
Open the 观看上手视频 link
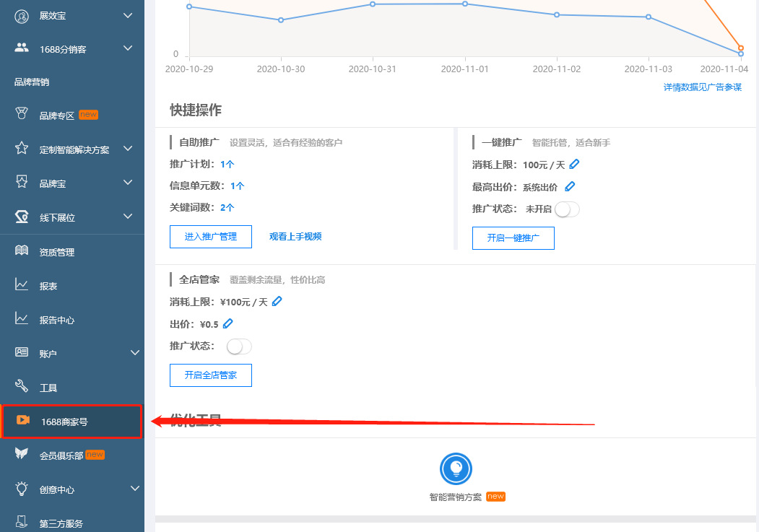tap(295, 237)
